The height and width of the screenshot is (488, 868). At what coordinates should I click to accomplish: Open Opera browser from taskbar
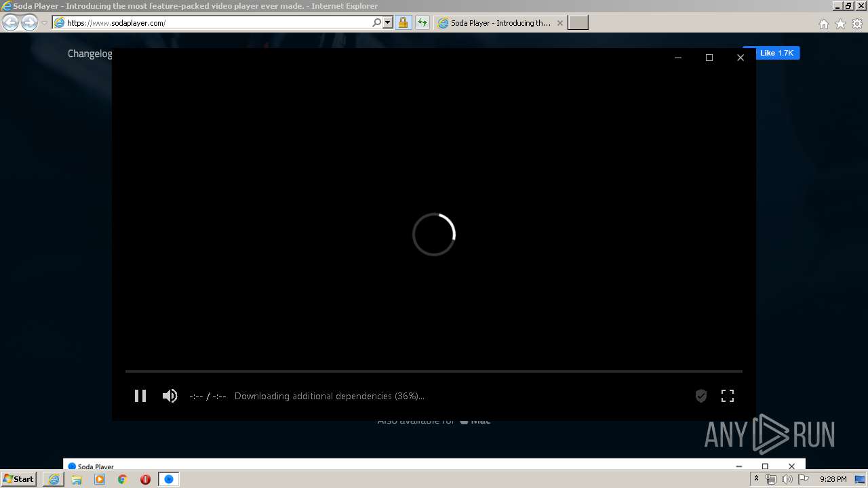(x=145, y=479)
